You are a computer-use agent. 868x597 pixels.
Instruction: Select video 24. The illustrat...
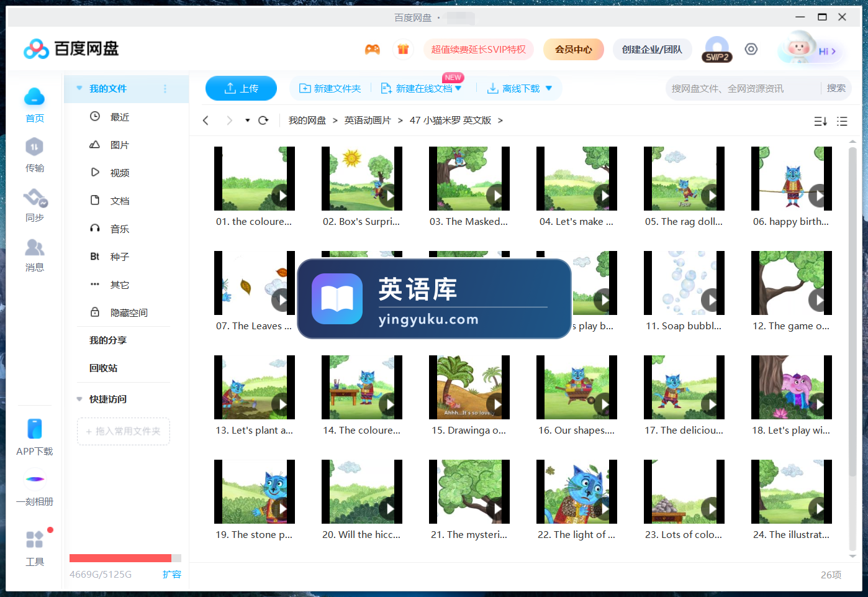(792, 492)
